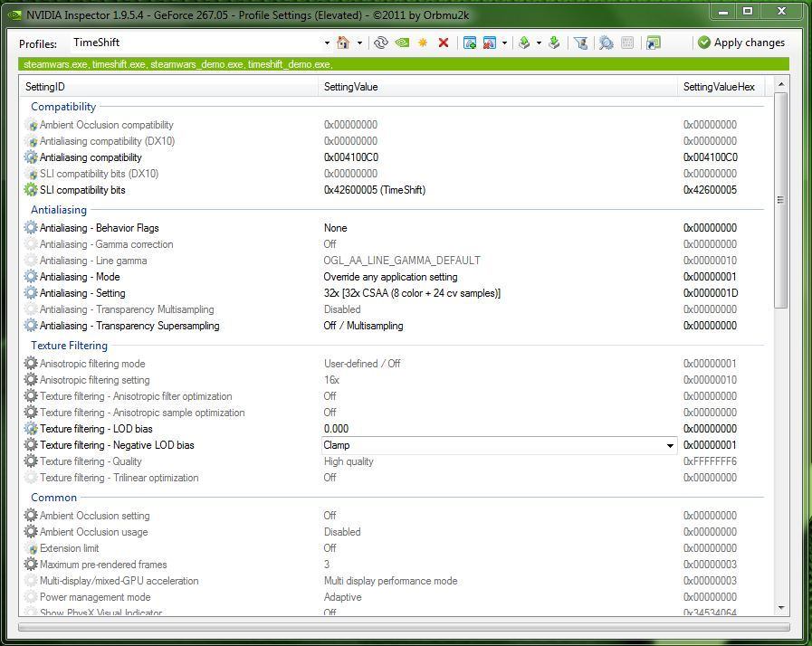This screenshot has width=812, height=646.
Task: Click the gear icon for Ambient Occlusion setting
Action: coord(31,516)
